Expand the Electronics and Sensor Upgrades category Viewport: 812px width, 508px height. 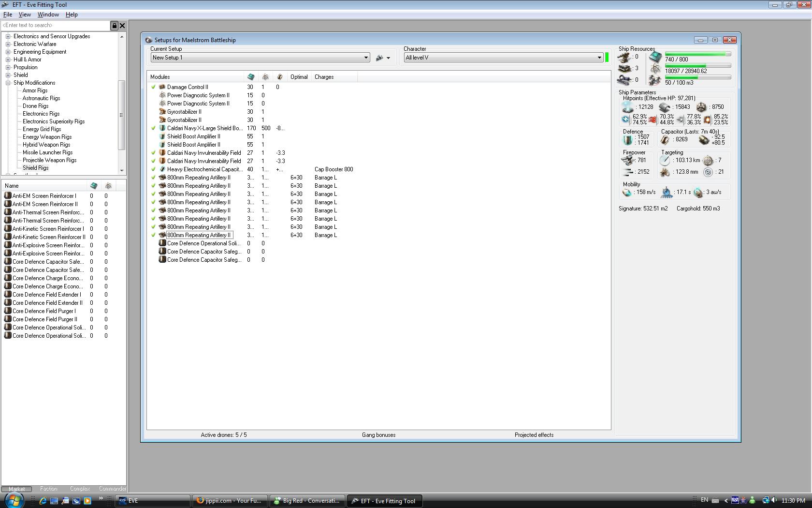(x=8, y=36)
